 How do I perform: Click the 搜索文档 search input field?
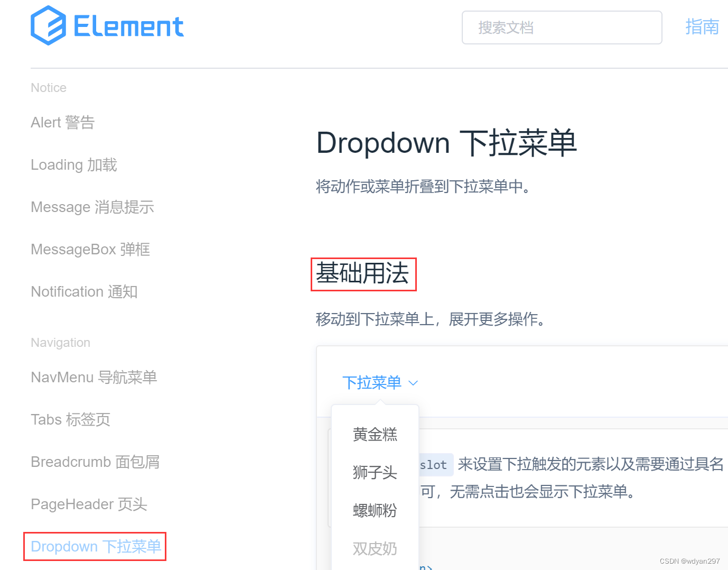click(x=562, y=27)
